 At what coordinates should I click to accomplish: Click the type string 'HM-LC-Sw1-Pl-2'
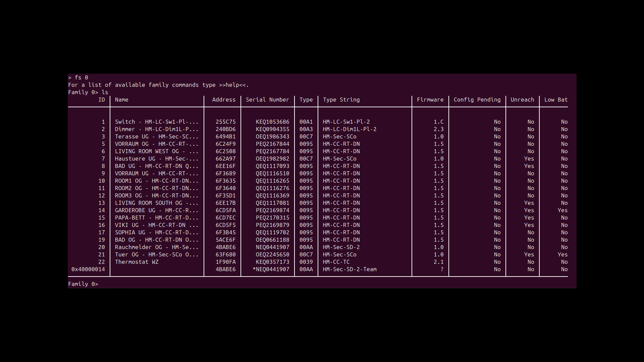[x=346, y=122]
